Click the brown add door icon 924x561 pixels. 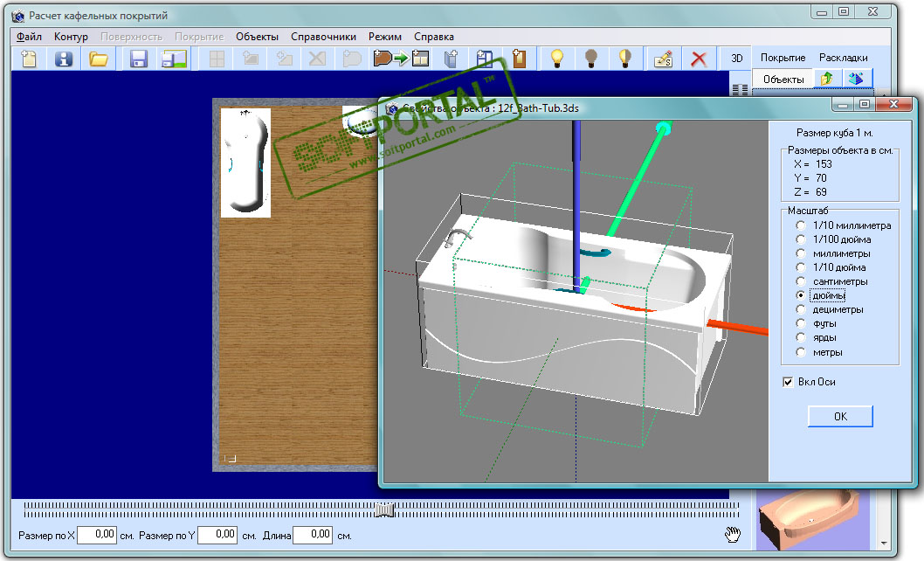[x=519, y=59]
